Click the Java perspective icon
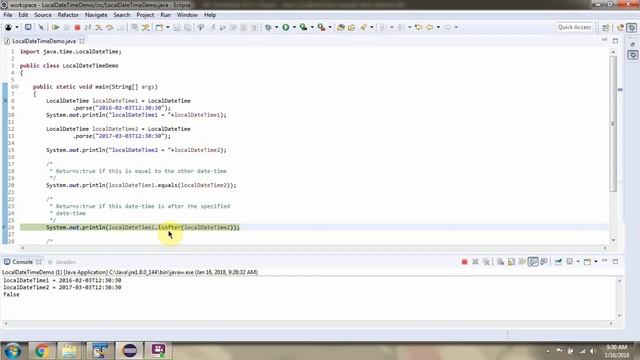Viewport: 640px width, 360px height. 620,27
